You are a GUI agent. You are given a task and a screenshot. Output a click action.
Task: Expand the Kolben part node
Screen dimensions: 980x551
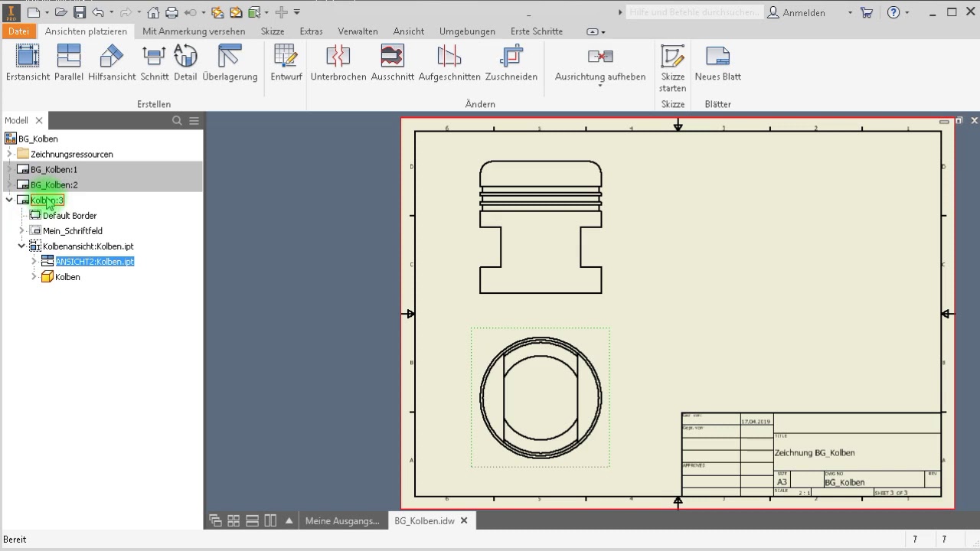tap(34, 276)
